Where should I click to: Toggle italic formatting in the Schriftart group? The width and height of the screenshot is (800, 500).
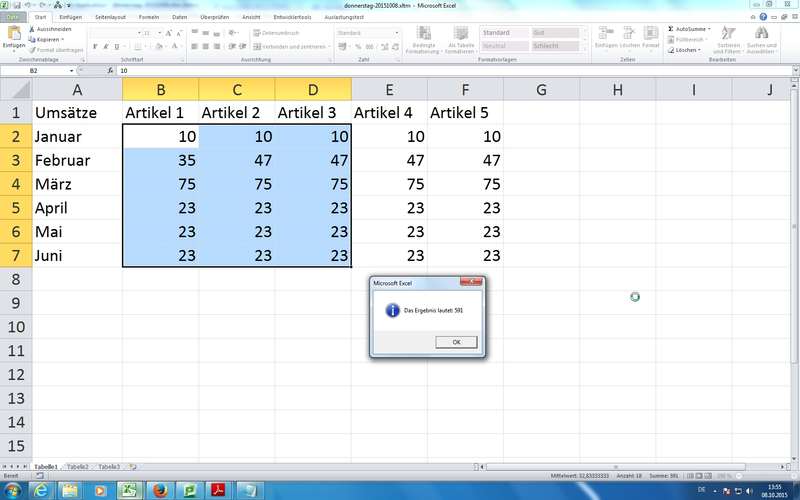(x=104, y=46)
